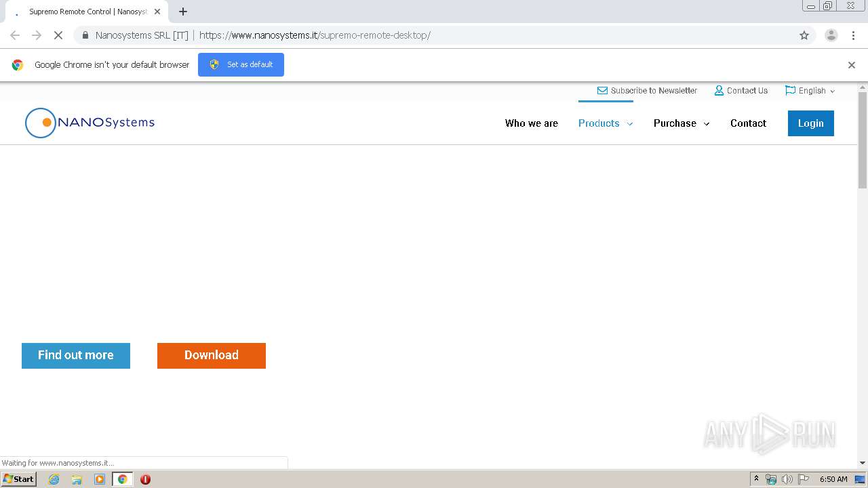Open Subscribe to Newsletter link

tap(647, 90)
